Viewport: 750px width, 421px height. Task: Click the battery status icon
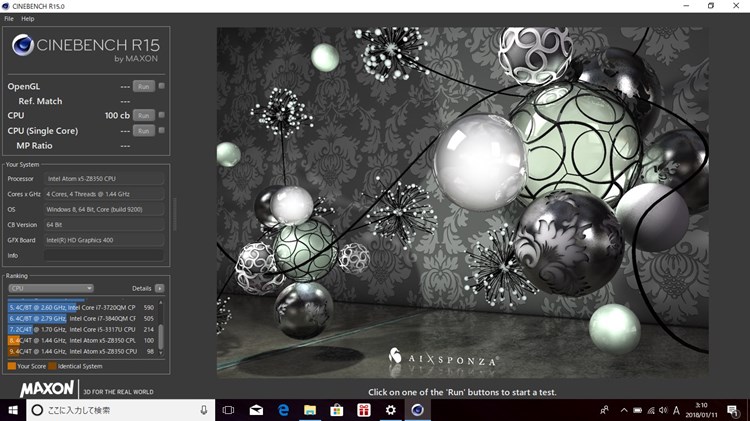638,410
